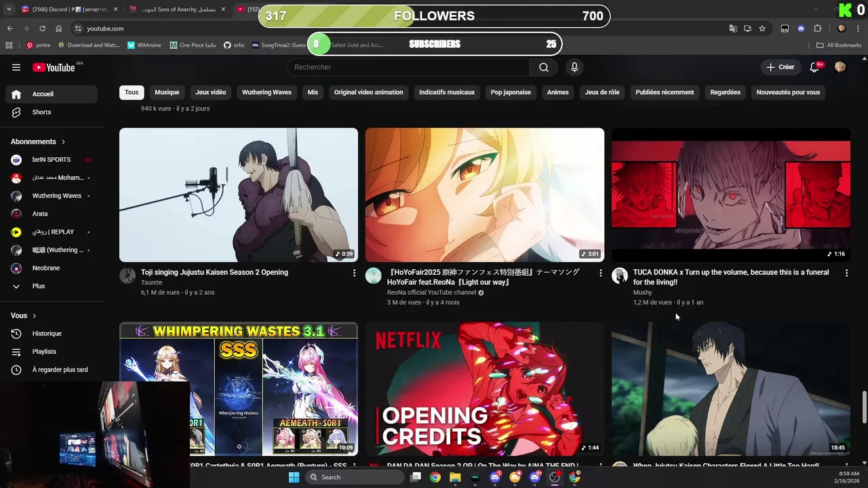Viewport: 868px width, 488px height.
Task: Select the Tous filter chip
Action: click(x=132, y=92)
